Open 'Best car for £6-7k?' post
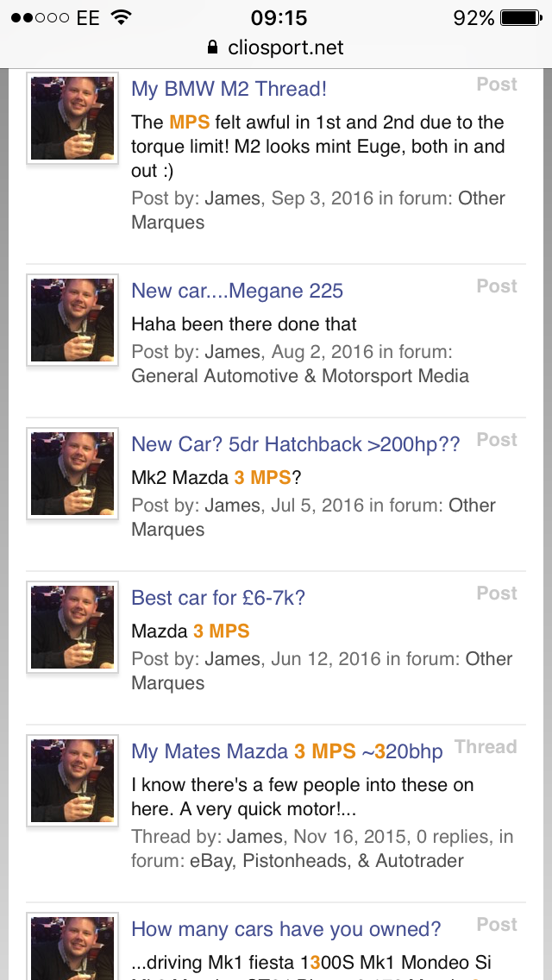The width and height of the screenshot is (552, 980). point(218,598)
